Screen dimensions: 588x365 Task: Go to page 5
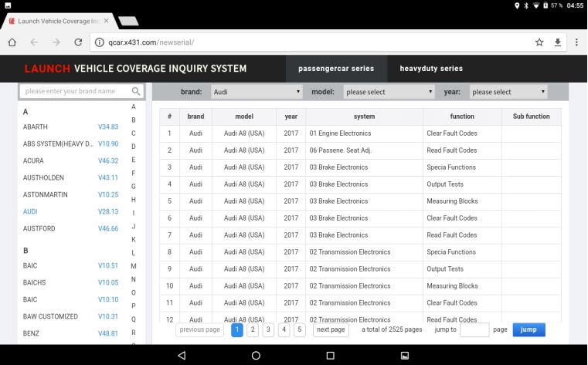[x=299, y=330]
